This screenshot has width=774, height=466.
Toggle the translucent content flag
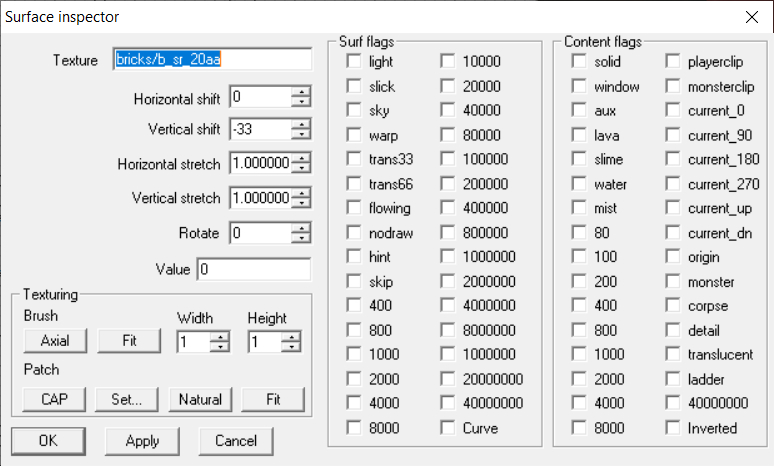click(x=673, y=355)
